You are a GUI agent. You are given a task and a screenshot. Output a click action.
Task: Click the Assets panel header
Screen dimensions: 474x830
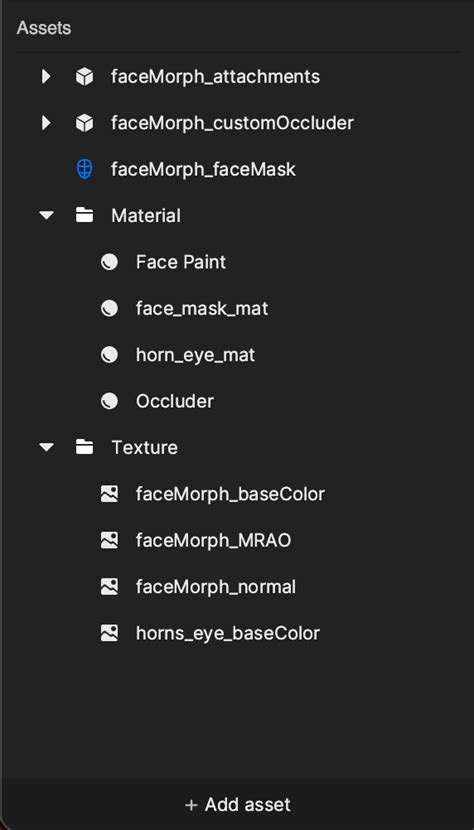point(43,28)
